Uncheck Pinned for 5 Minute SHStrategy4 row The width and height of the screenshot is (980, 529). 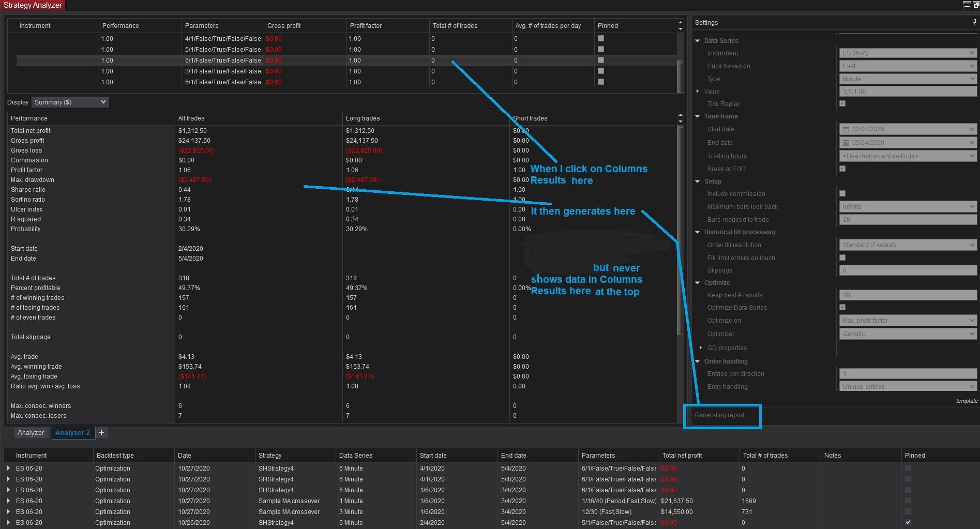908,522
